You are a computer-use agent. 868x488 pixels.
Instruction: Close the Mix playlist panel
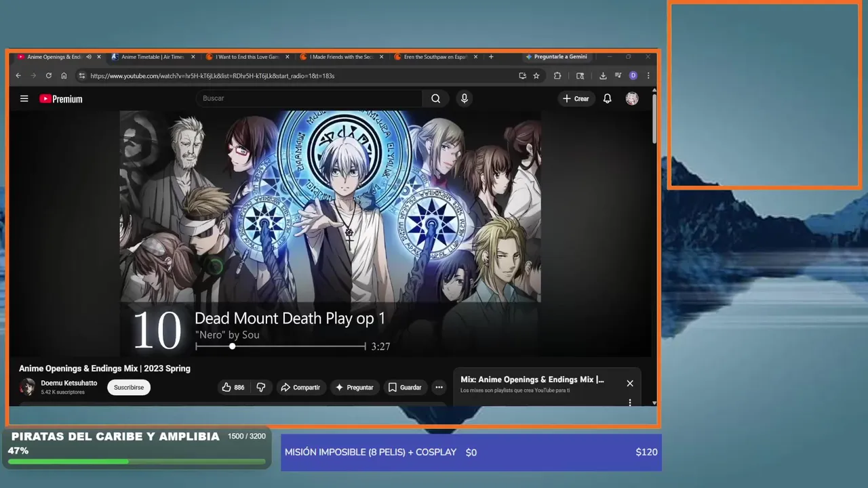click(630, 384)
